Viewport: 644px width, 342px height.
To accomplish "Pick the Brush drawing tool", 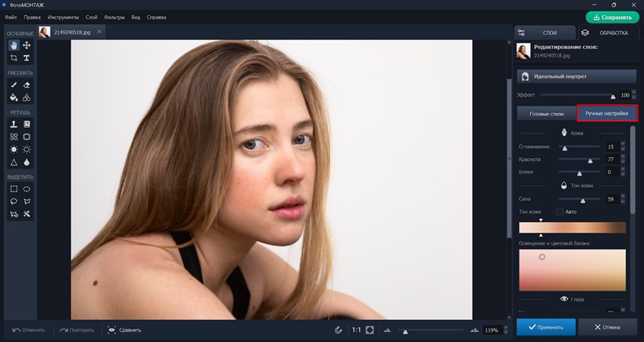I will pyautogui.click(x=14, y=85).
